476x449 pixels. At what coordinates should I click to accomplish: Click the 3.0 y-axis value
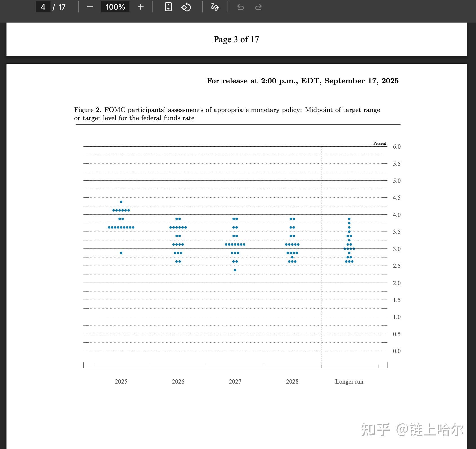397,249
